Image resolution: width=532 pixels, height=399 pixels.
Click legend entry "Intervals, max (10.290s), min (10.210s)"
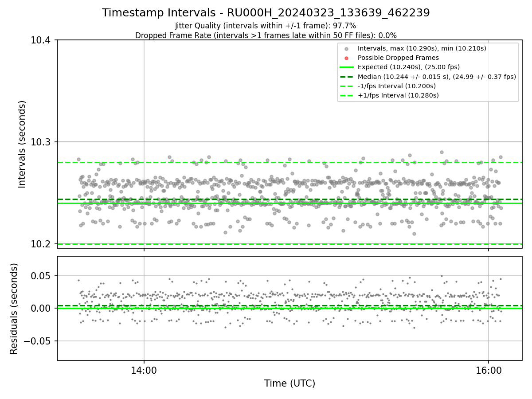tap(422, 48)
